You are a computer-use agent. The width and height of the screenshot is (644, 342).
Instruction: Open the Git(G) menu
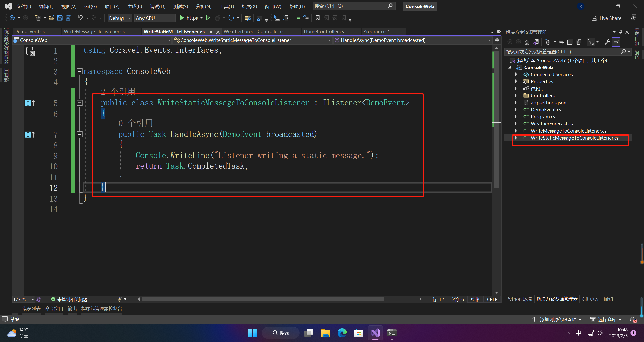[90, 6]
